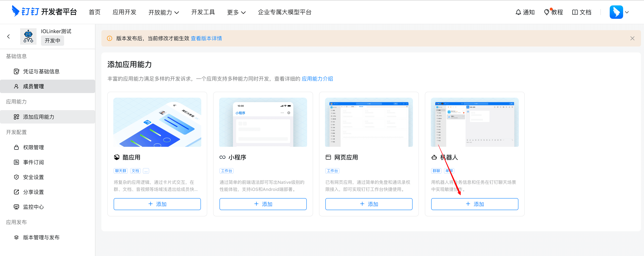Open the 查看版本详情 link
Image resolution: width=644 pixels, height=256 pixels.
tap(206, 39)
